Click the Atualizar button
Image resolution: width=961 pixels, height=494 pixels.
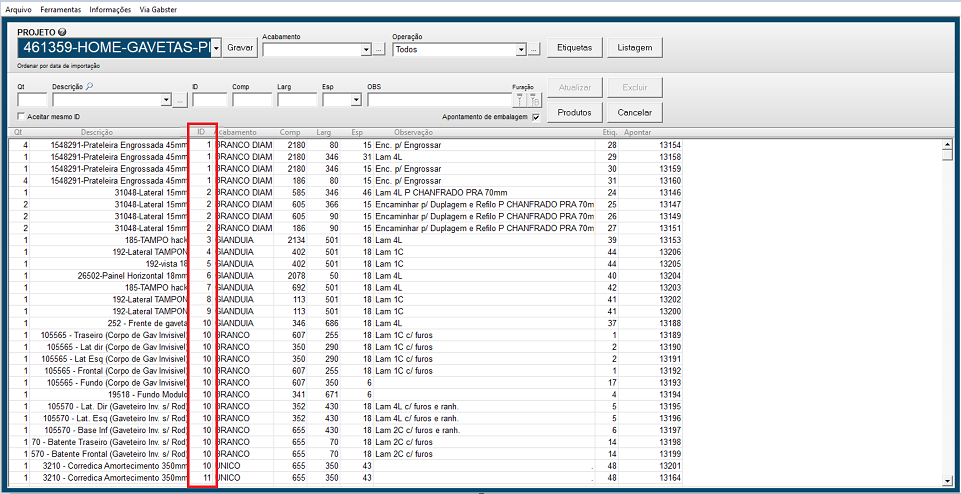(x=575, y=88)
